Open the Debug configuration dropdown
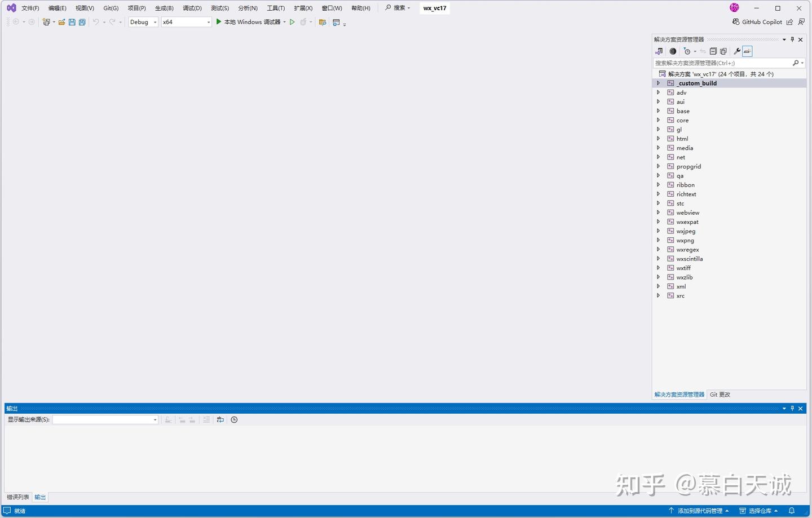Viewport: 812px width, 518px height. (x=155, y=22)
